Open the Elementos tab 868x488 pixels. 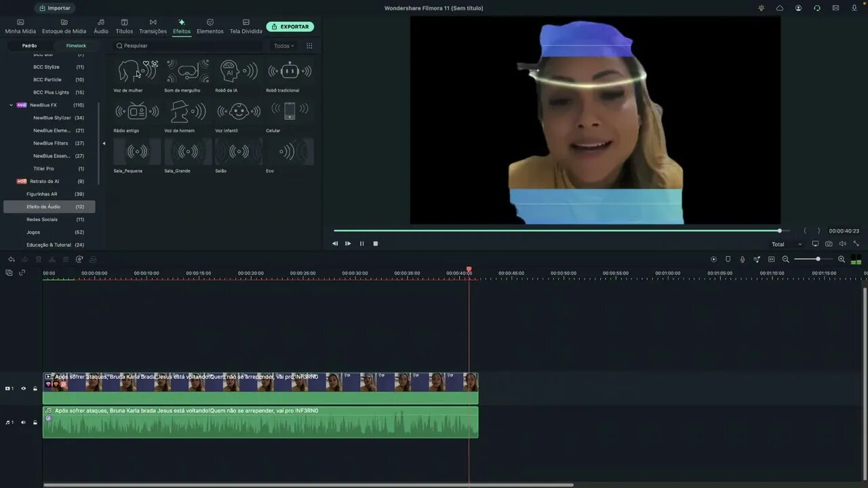(x=210, y=26)
